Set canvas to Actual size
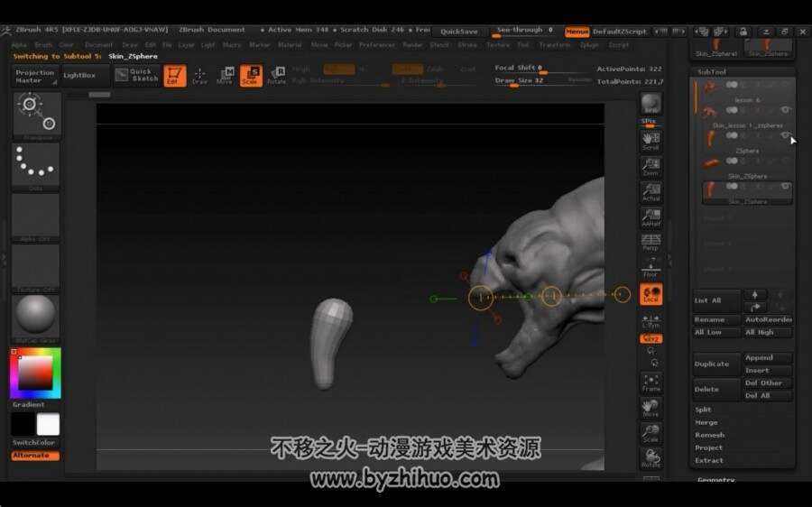This screenshot has width=812, height=507. pyautogui.click(x=651, y=192)
